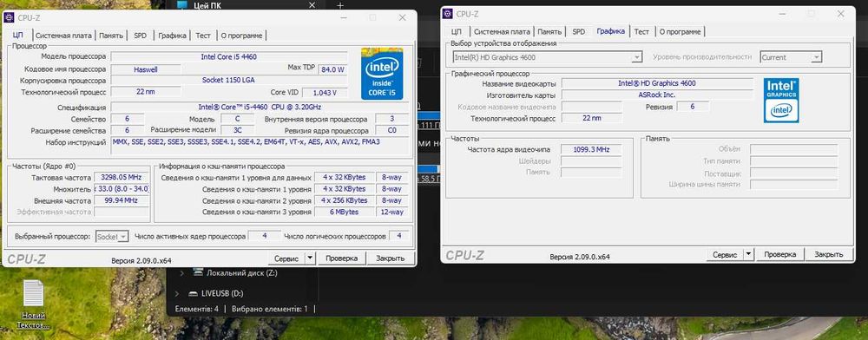The width and height of the screenshot is (868, 340).
Task: Click the LIVEUSB (D:) drive icon
Action: coord(194,293)
